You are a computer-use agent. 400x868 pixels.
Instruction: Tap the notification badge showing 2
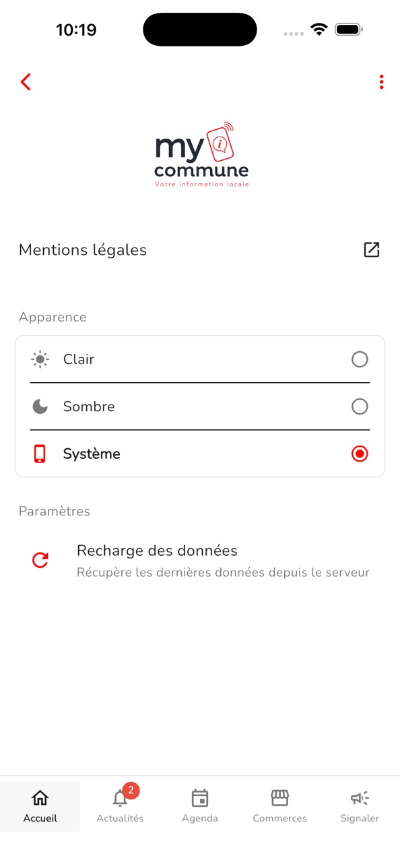131,790
